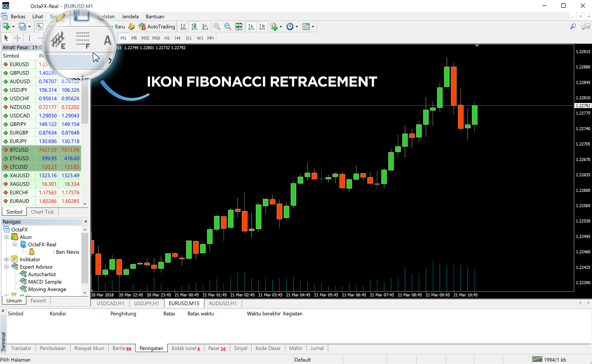Image resolution: width=592 pixels, height=364 pixels.
Task: Switch timeframe to M30
Action: point(156,38)
